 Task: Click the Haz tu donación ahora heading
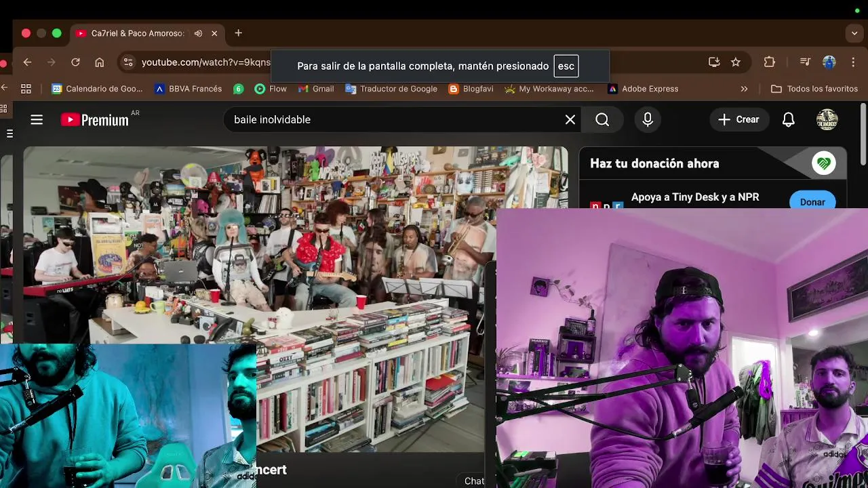[x=654, y=163]
